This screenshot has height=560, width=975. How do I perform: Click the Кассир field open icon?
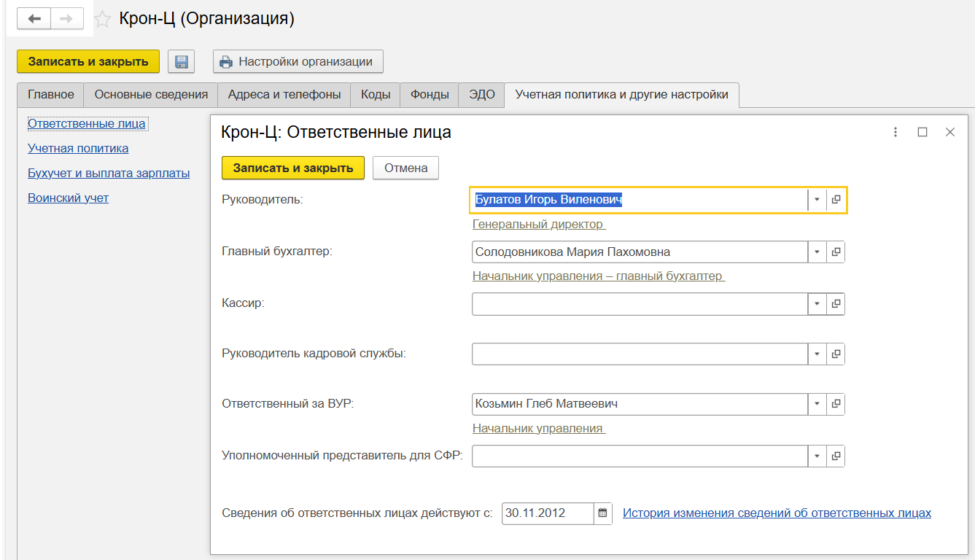(x=836, y=303)
